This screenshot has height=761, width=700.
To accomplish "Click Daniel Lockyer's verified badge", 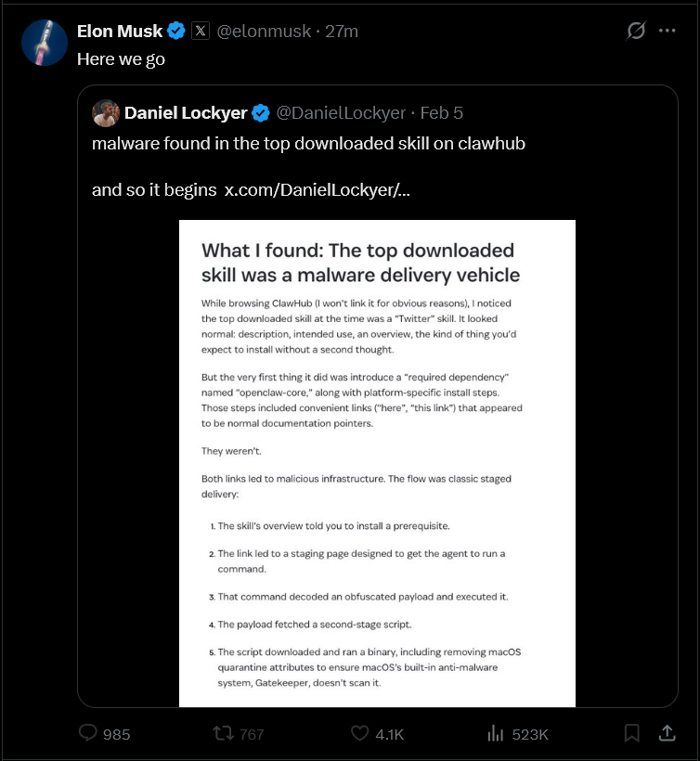I will click(x=259, y=112).
